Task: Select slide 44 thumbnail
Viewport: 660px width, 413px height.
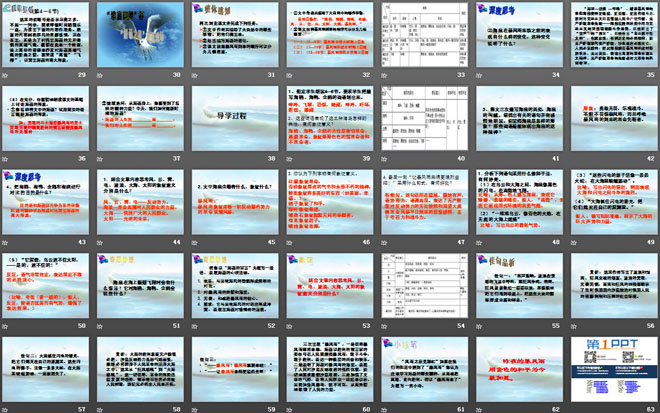Action: tap(140, 202)
